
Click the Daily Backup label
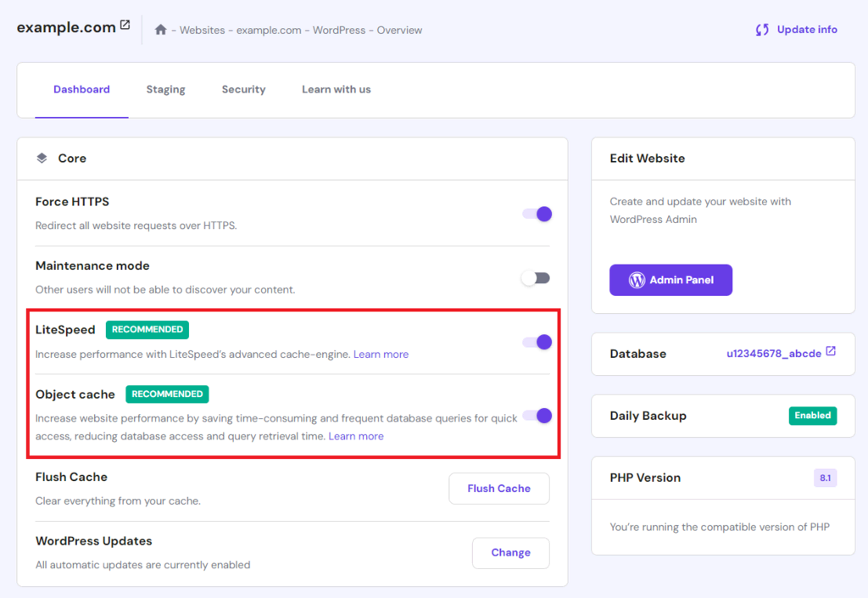[x=648, y=416]
